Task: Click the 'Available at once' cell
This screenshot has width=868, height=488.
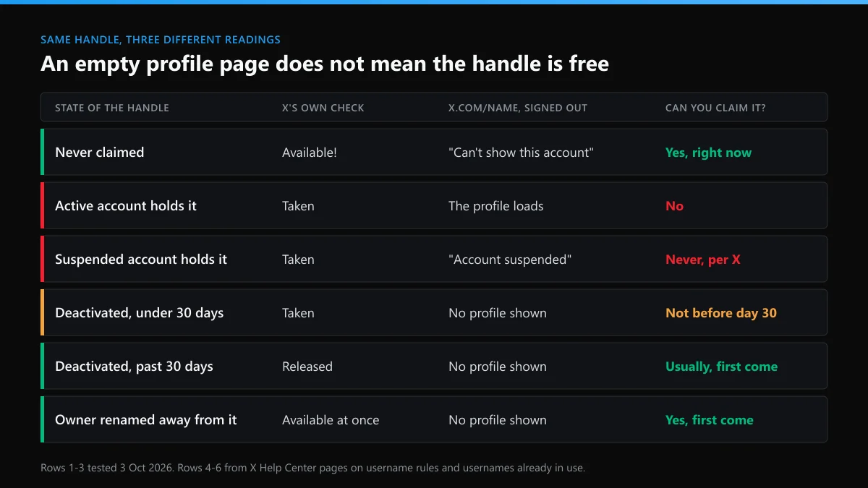Action: [x=331, y=420]
